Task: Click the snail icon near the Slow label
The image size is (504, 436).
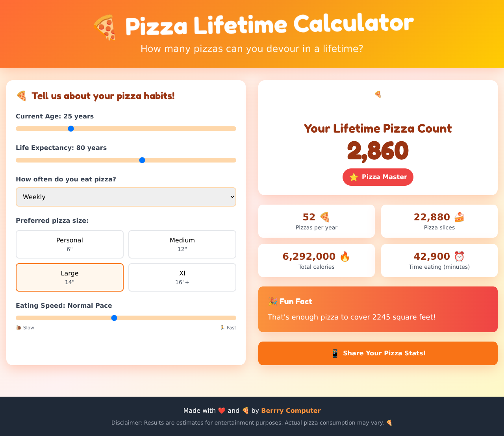Action: click(x=18, y=327)
